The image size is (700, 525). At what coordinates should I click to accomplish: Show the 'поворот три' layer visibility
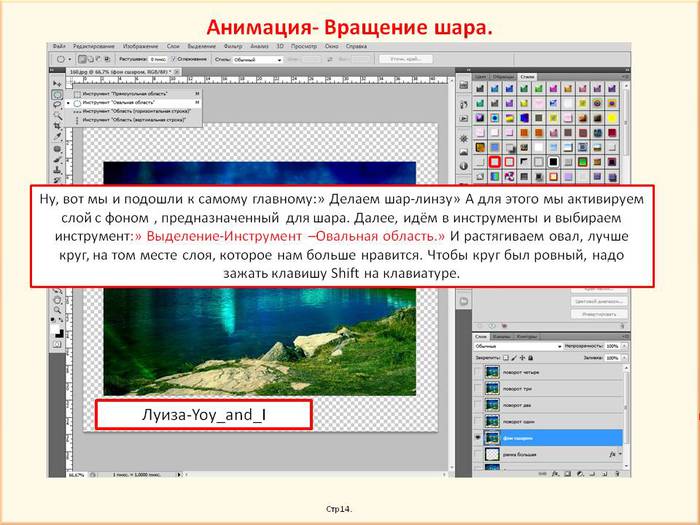[478, 389]
